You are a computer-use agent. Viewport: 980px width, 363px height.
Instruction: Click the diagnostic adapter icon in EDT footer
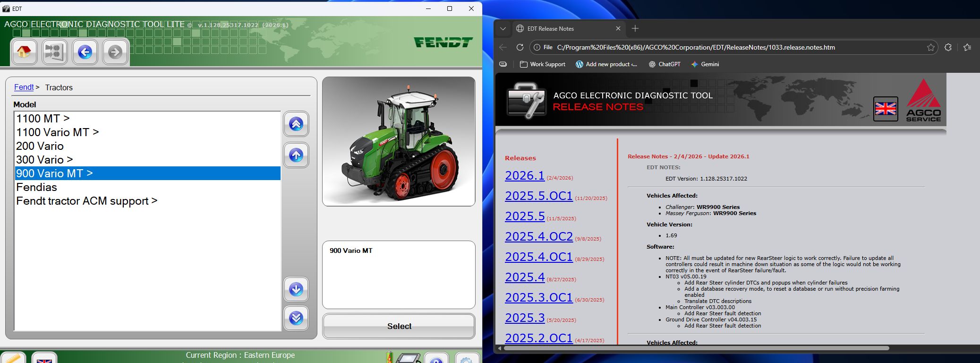click(408, 358)
